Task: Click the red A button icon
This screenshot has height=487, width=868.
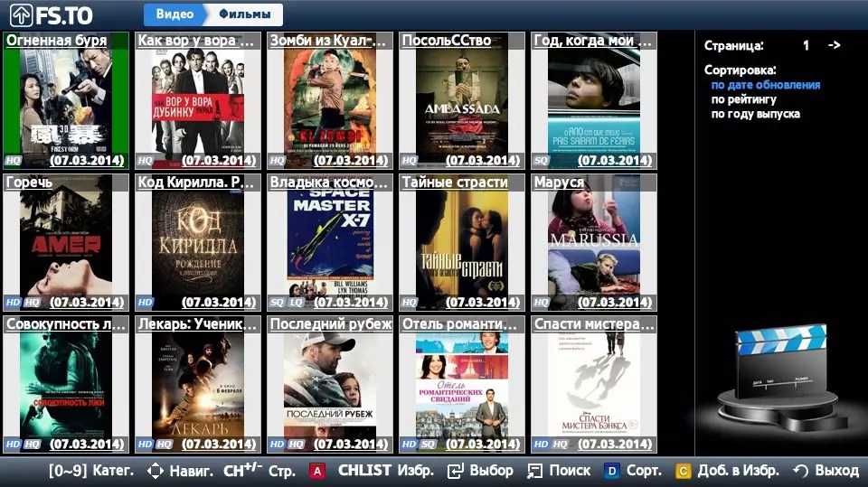Action: 317,471
